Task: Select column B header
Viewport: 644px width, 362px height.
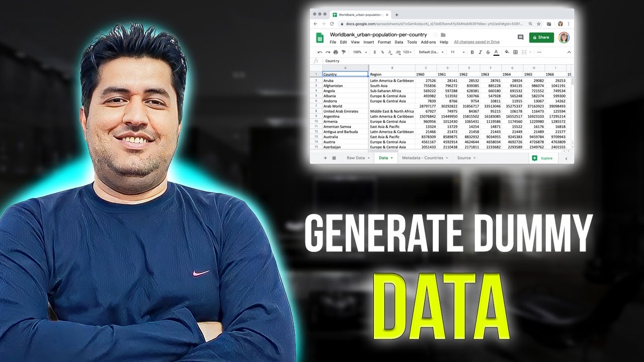Action: [x=392, y=68]
